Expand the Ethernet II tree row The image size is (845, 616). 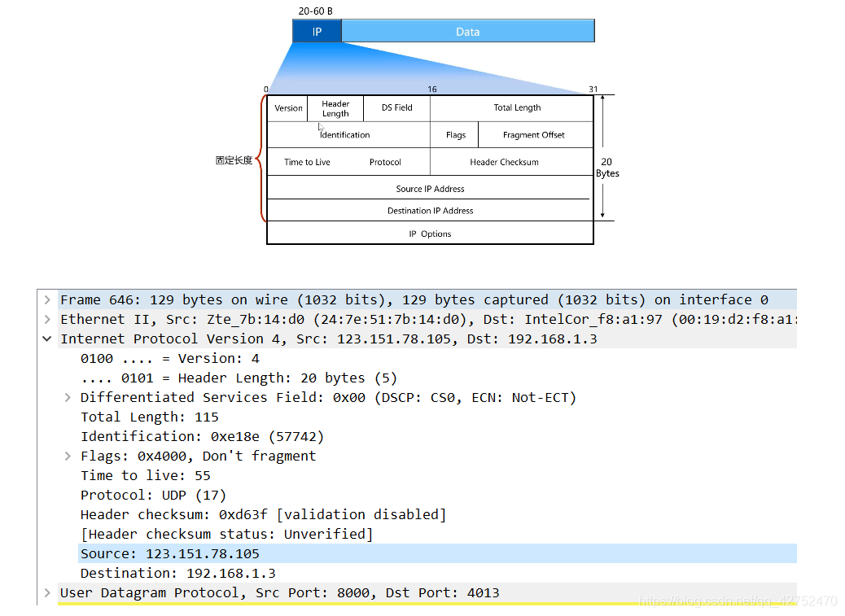[x=47, y=319]
